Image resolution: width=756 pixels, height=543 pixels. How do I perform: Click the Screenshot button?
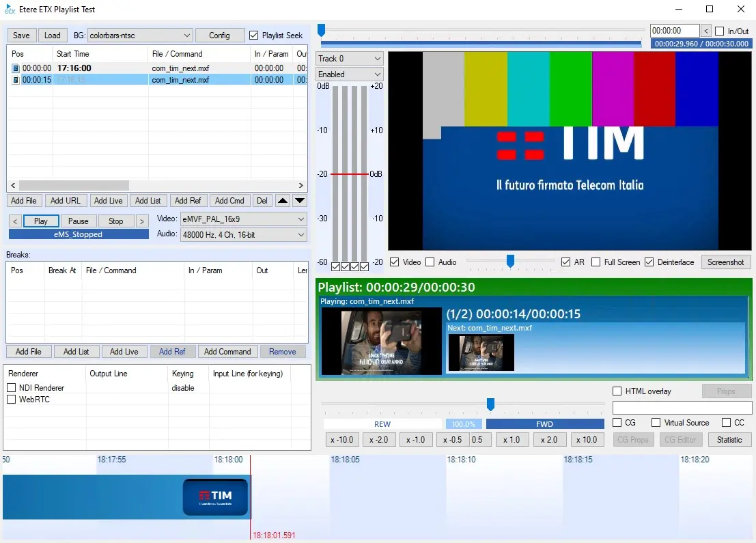pos(726,262)
